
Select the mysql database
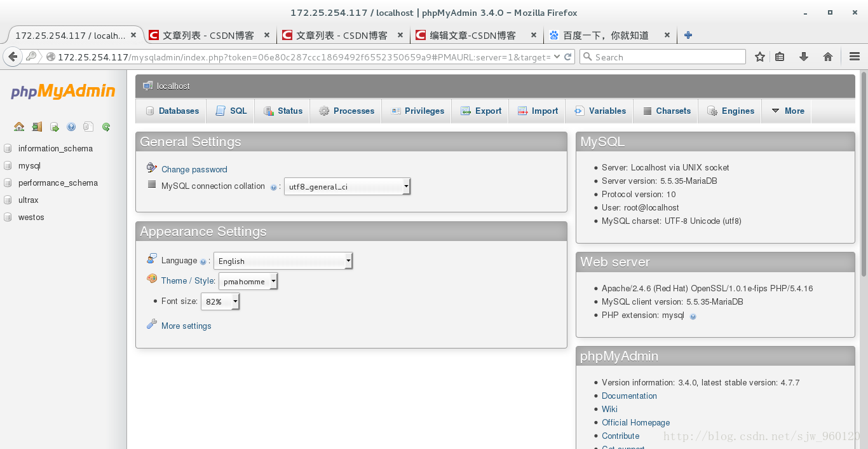29,165
